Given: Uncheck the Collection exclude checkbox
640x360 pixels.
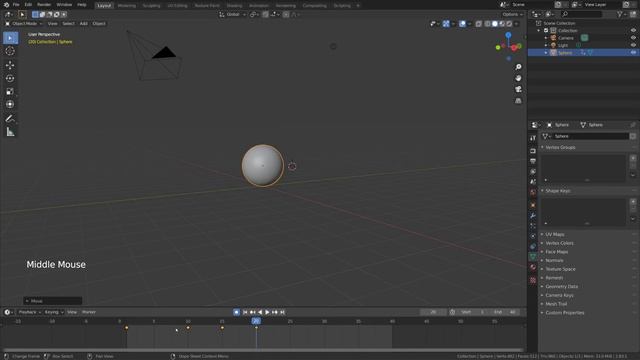Looking at the screenshot, I should [546, 31].
